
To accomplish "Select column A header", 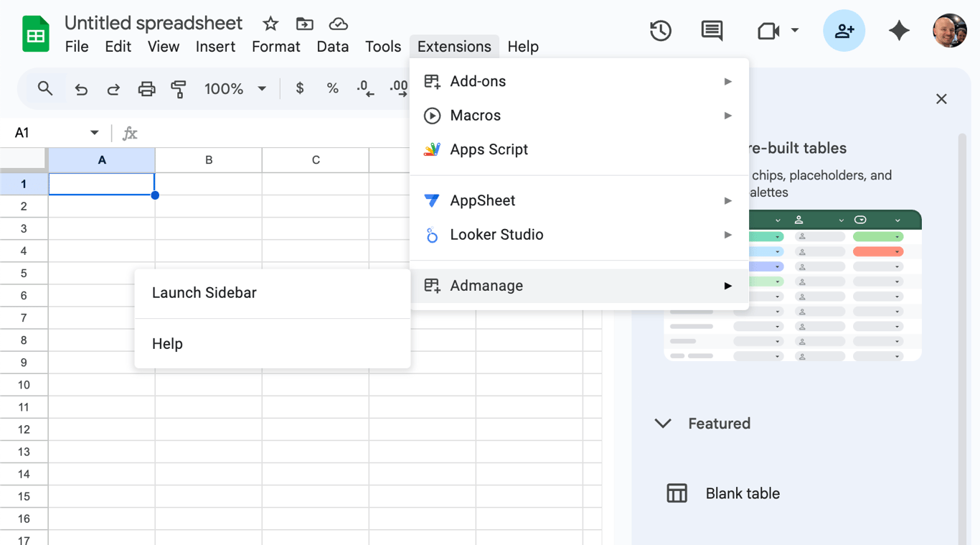I will click(x=102, y=160).
